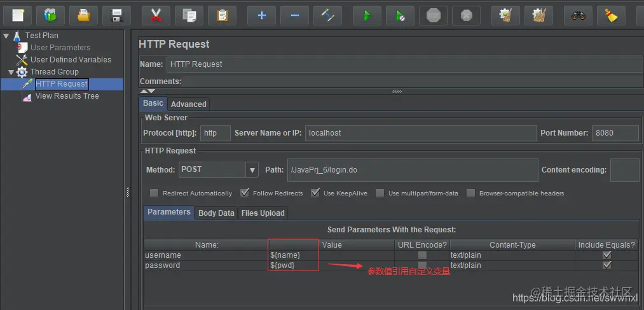Switch to the Parameters tab
The height and width of the screenshot is (310, 644).
click(x=169, y=212)
